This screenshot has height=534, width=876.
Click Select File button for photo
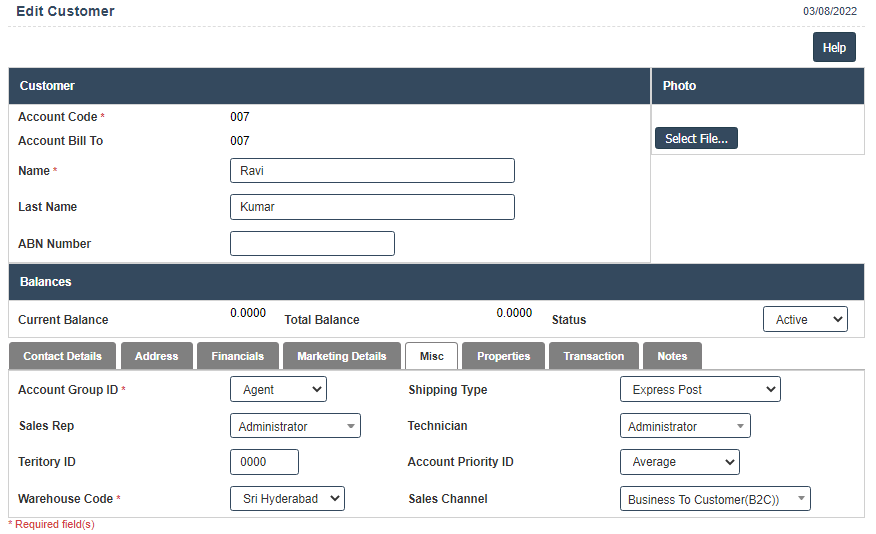click(696, 139)
